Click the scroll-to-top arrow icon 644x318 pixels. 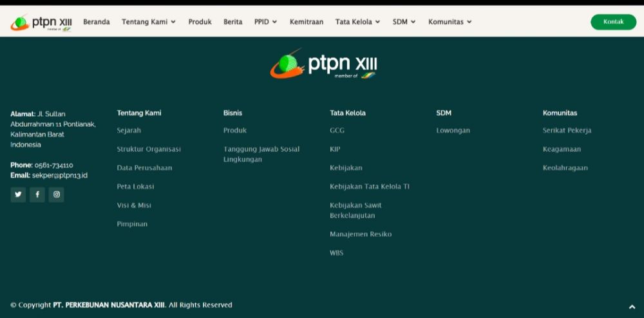click(632, 306)
